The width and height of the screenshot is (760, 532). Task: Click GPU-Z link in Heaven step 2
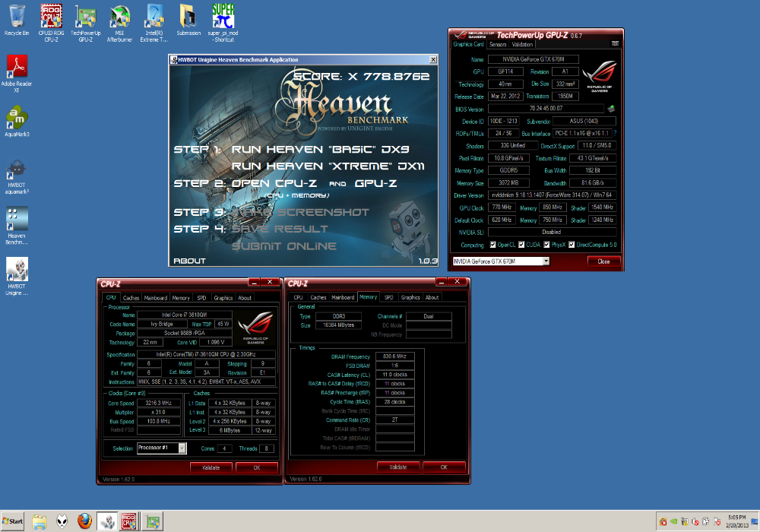click(375, 183)
